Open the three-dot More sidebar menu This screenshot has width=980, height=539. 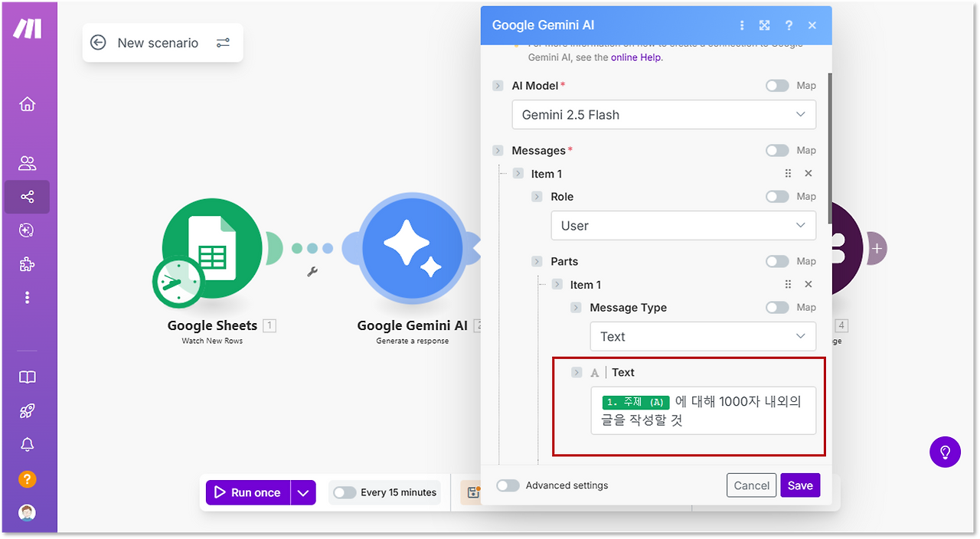[x=28, y=297]
